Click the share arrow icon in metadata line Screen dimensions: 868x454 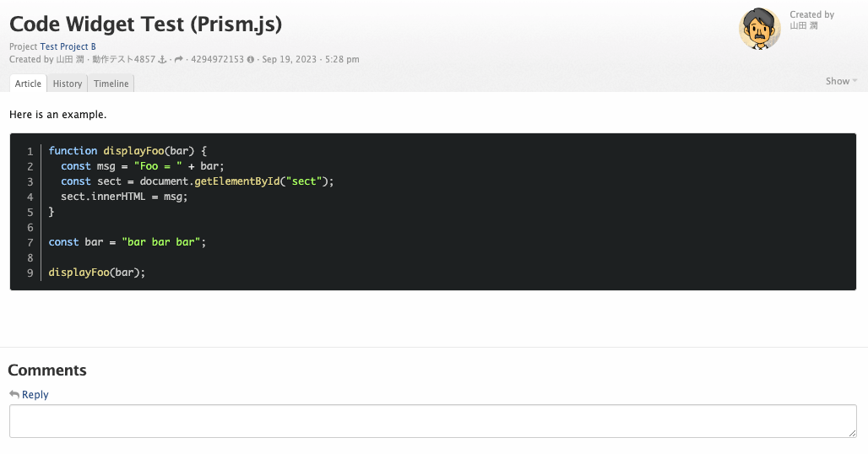coord(179,60)
